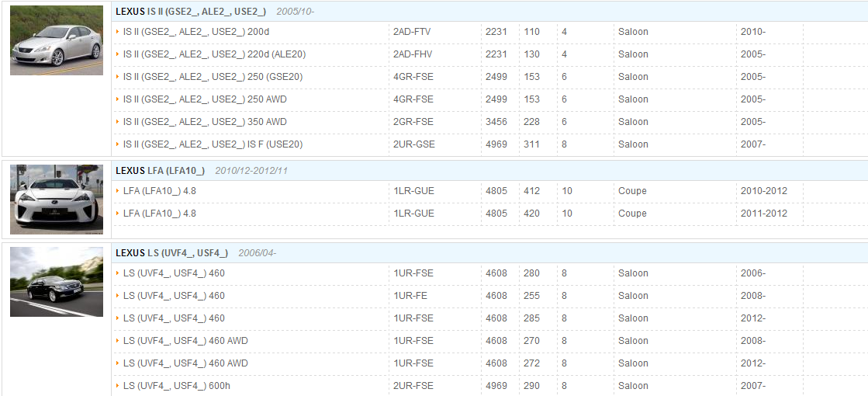The height and width of the screenshot is (396, 868).
Task: Click the orange arrow beside IS II 250 (GSE20)
Action: [118, 76]
